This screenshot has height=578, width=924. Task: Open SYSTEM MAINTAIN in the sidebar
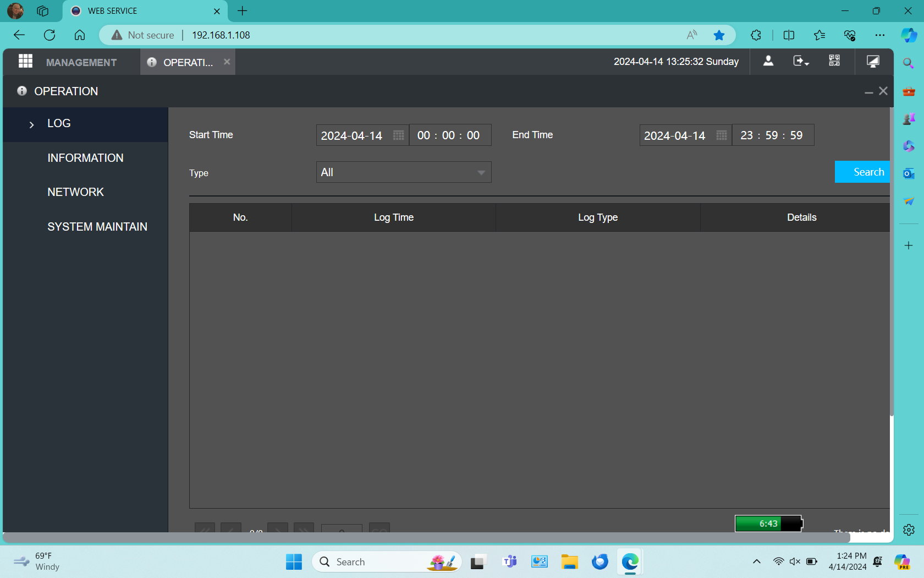pyautogui.click(x=97, y=227)
